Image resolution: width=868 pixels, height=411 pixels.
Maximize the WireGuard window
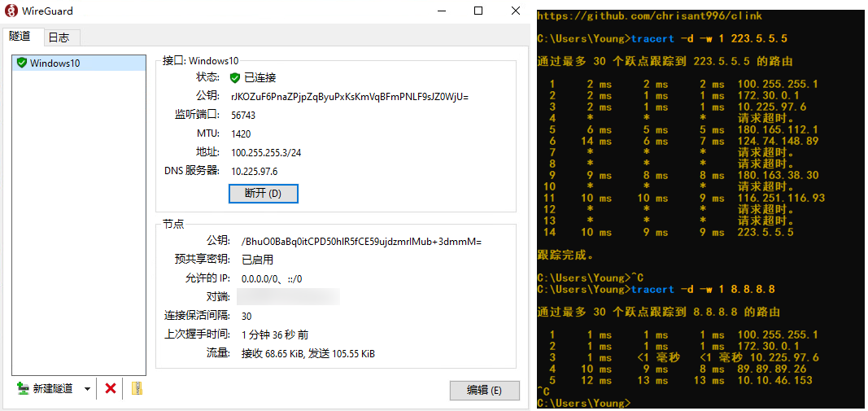(478, 11)
